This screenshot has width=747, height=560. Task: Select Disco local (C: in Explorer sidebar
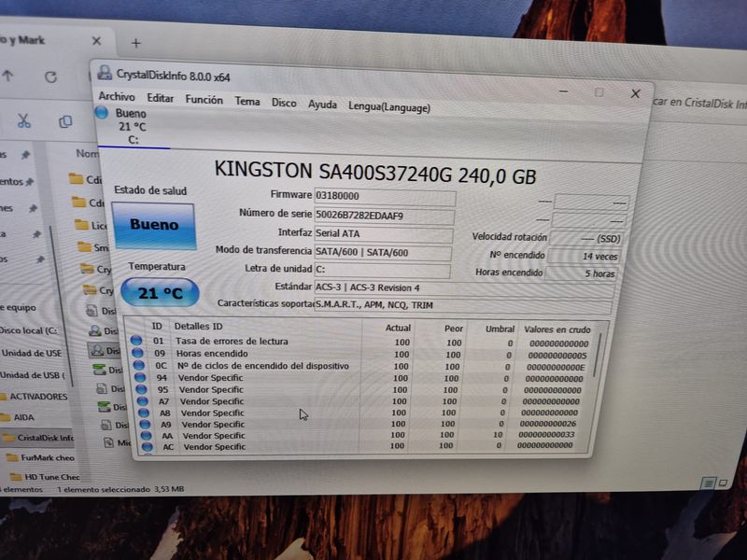(29, 330)
